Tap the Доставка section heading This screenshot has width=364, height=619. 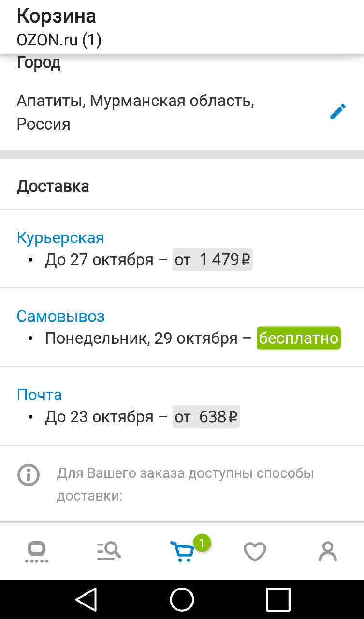[53, 186]
